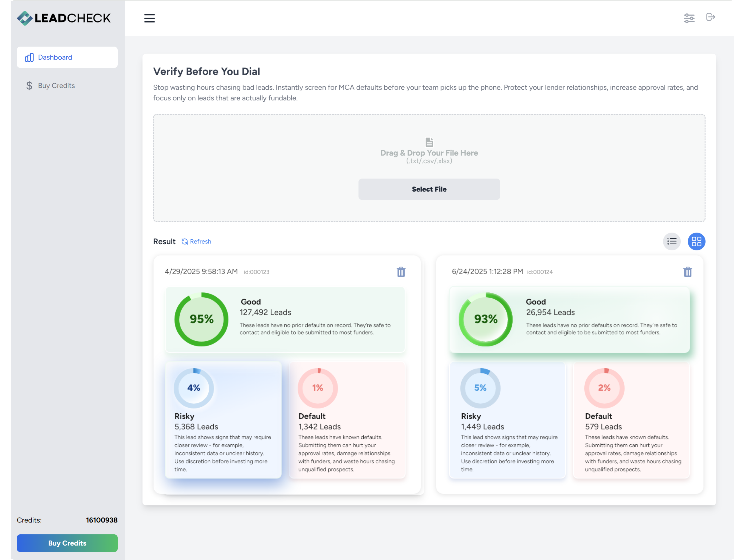Click the logout icon
Image resolution: width=745 pixels, height=560 pixels.
(710, 17)
